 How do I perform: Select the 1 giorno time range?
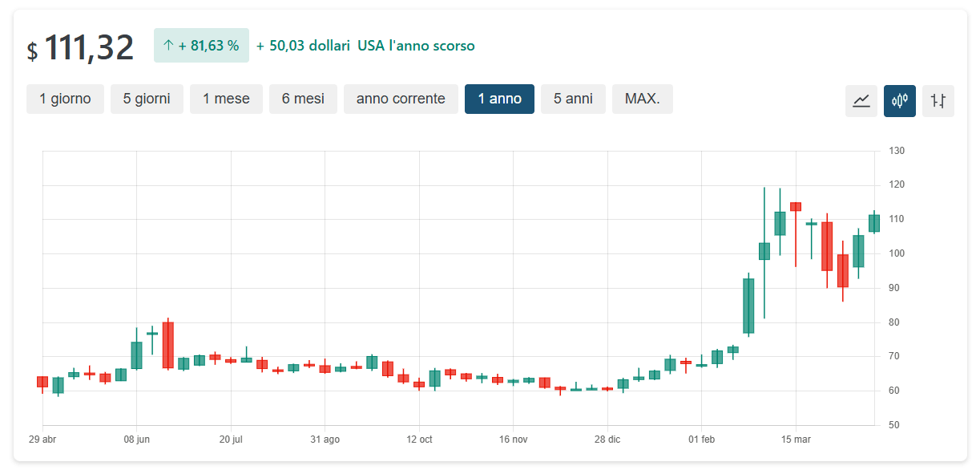[x=65, y=99]
